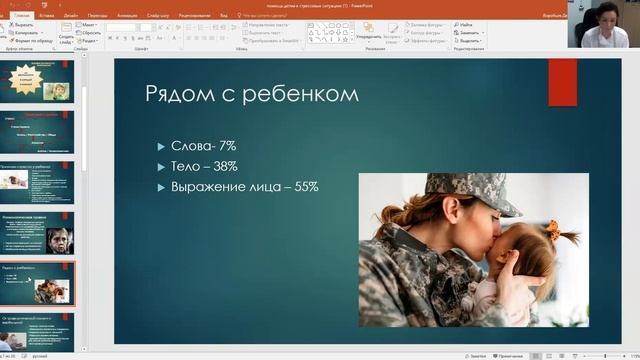Click the slide title Рядом с ребенком

click(x=252, y=93)
